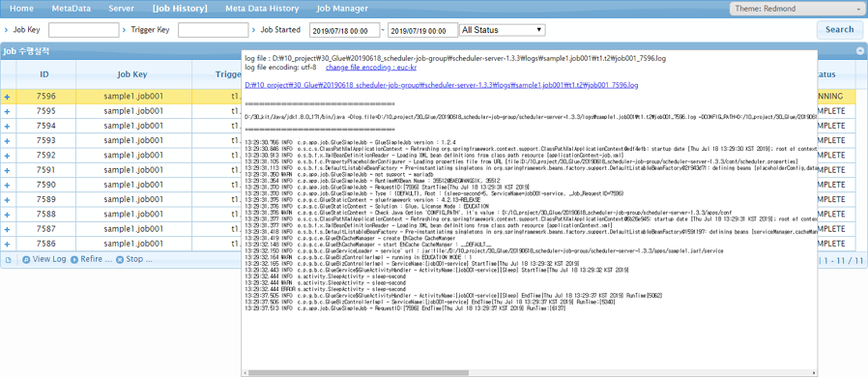The width and height of the screenshot is (868, 377).
Task: Click the Stop job X icon
Action: (x=120, y=259)
